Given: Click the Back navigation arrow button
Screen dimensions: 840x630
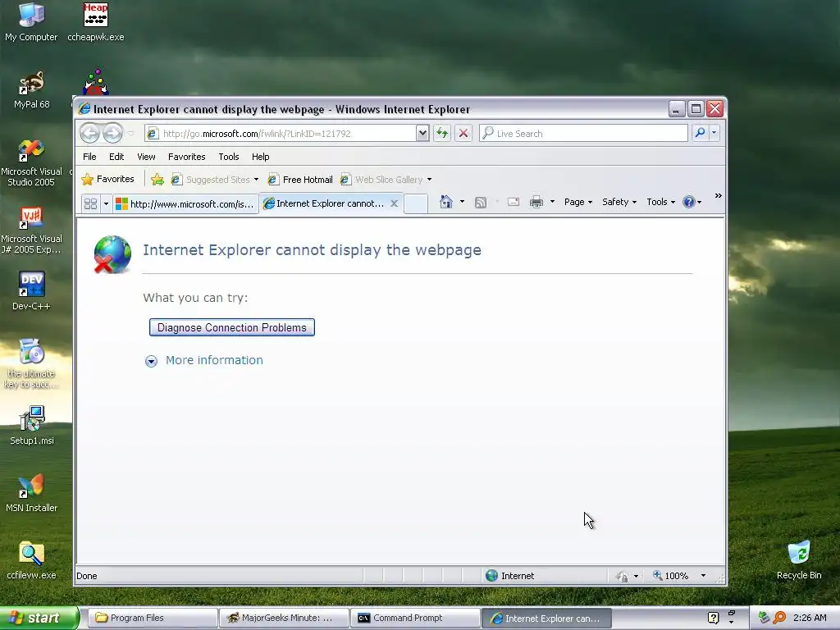Looking at the screenshot, I should [90, 133].
